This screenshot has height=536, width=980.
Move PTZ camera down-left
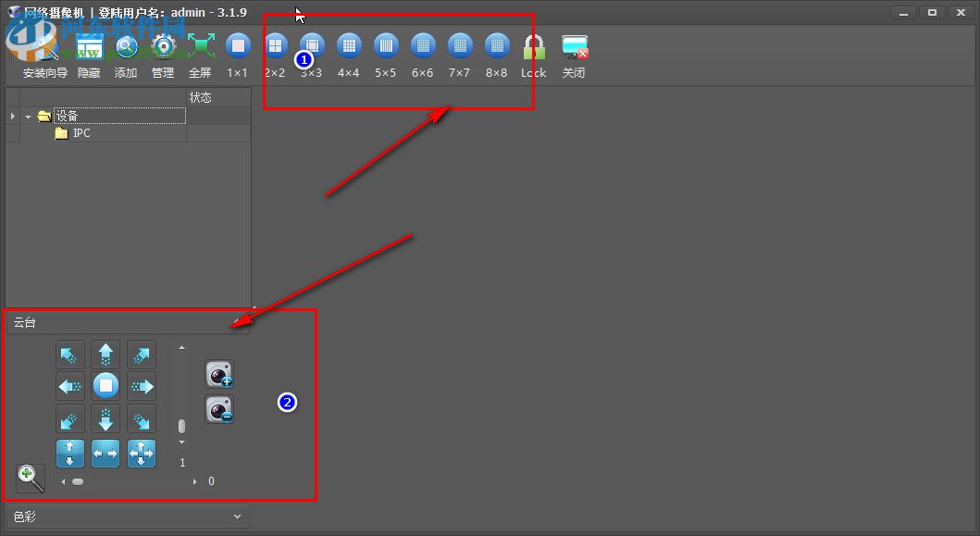[70, 419]
